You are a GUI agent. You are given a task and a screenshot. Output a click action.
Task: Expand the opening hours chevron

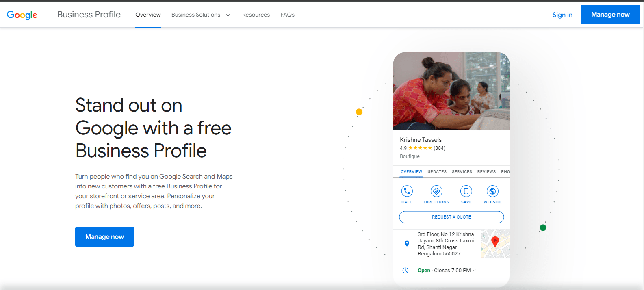[474, 271]
